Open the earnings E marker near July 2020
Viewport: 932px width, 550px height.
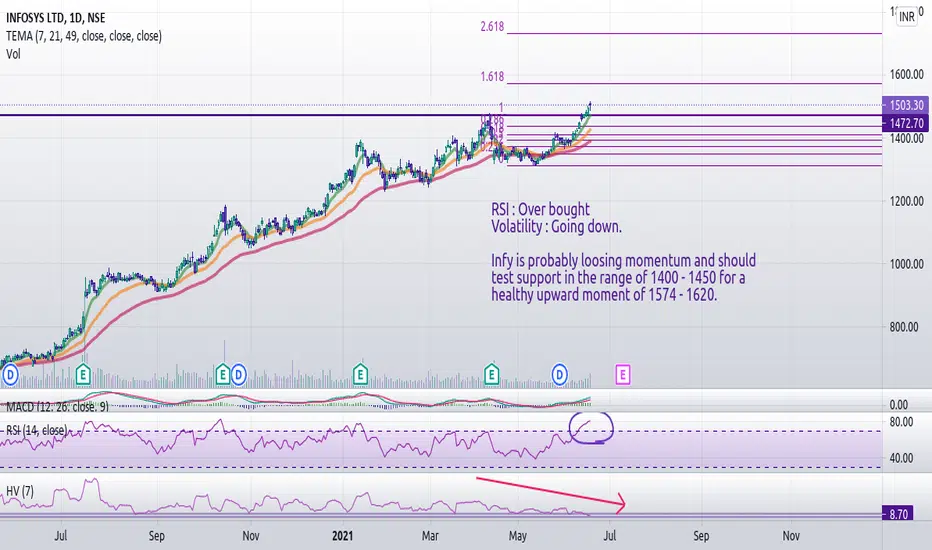pyautogui.click(x=83, y=375)
